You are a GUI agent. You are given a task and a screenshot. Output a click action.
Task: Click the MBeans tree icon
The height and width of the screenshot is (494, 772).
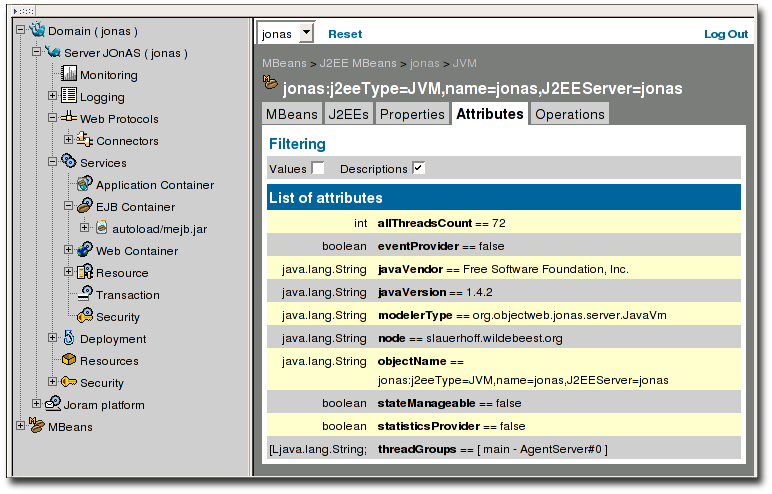tap(36, 425)
